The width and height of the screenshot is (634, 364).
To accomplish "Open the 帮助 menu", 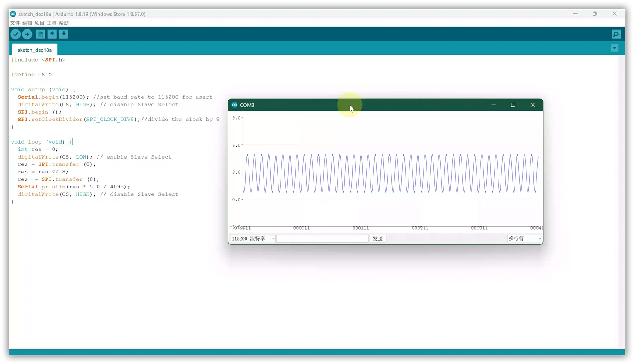I will pos(64,23).
